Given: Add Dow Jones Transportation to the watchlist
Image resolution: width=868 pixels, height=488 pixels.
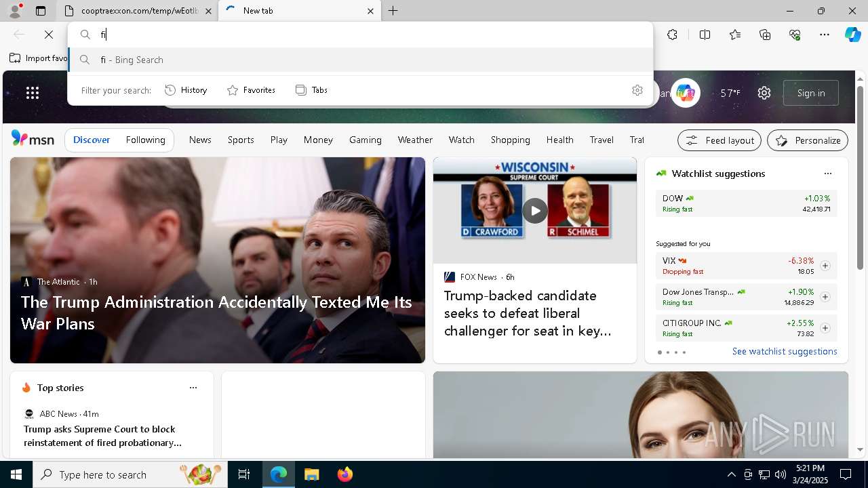Looking at the screenshot, I should click(x=825, y=297).
